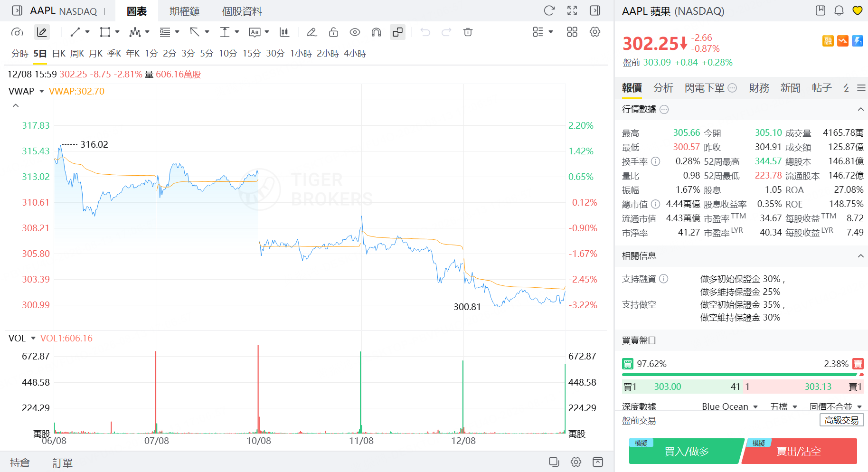Image resolution: width=868 pixels, height=472 pixels.
Task: Select the 周K timeframe
Action: tap(77, 54)
